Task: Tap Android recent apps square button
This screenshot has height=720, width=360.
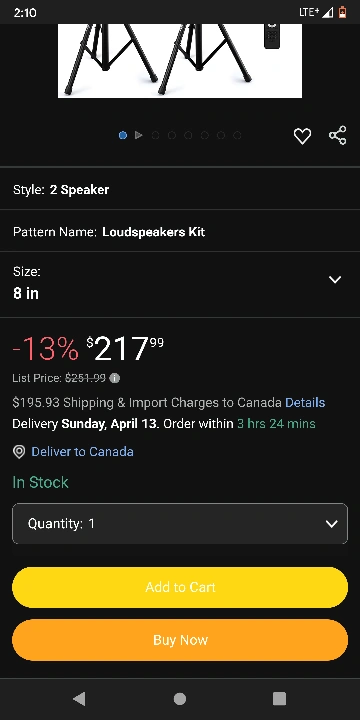Action: pyautogui.click(x=279, y=699)
